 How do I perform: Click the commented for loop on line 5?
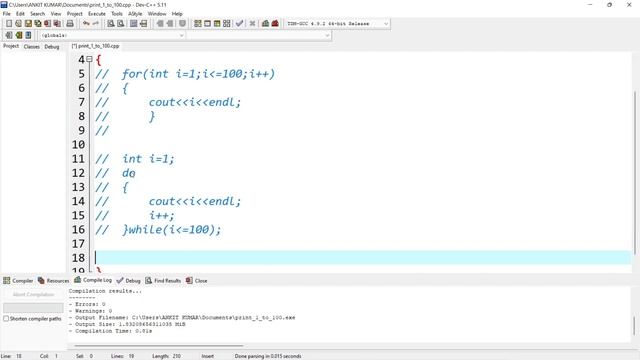[x=198, y=74]
